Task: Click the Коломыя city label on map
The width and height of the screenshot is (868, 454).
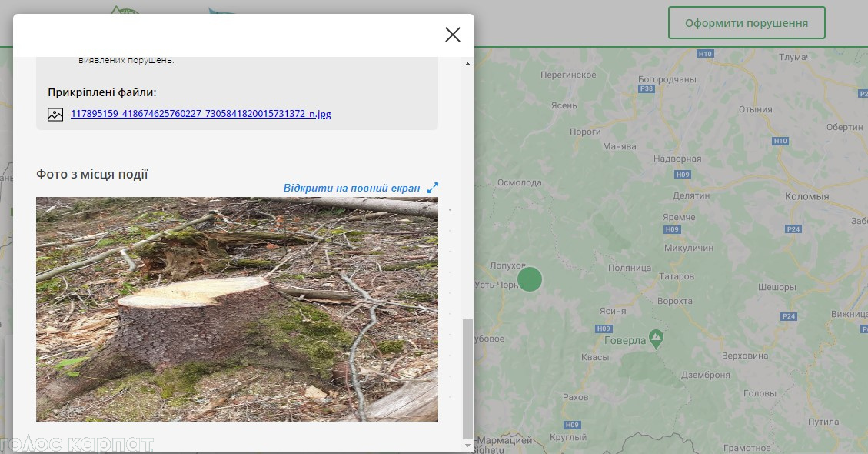Action: click(807, 196)
